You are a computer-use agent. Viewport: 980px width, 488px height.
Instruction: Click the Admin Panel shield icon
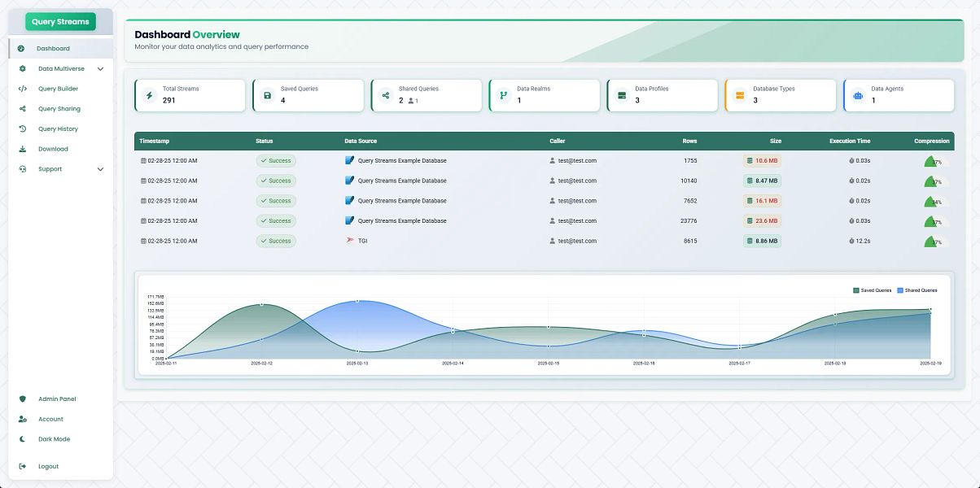coord(22,399)
